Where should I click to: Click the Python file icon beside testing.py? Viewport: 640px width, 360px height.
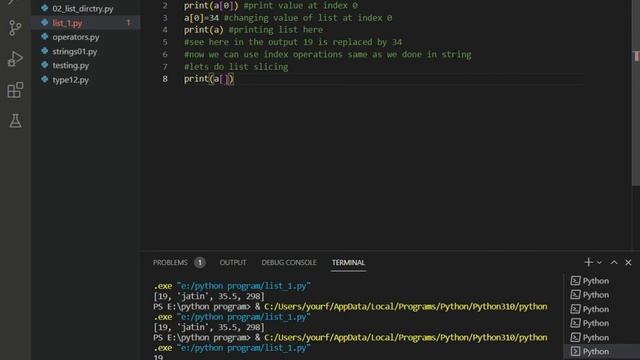click(44, 65)
